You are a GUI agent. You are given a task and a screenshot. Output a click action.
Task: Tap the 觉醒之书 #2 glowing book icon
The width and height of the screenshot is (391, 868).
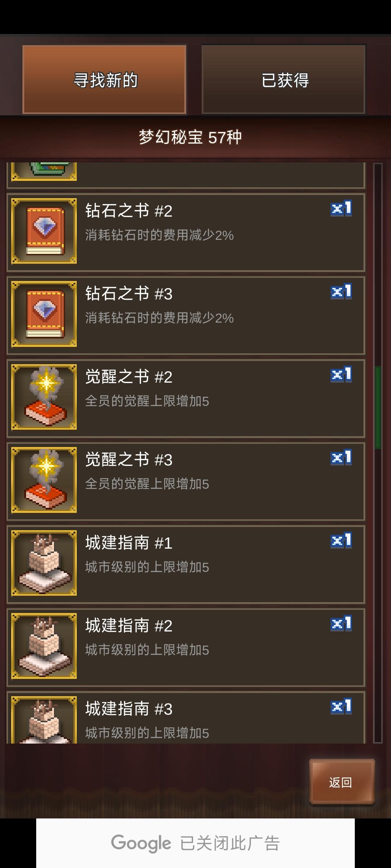click(44, 397)
